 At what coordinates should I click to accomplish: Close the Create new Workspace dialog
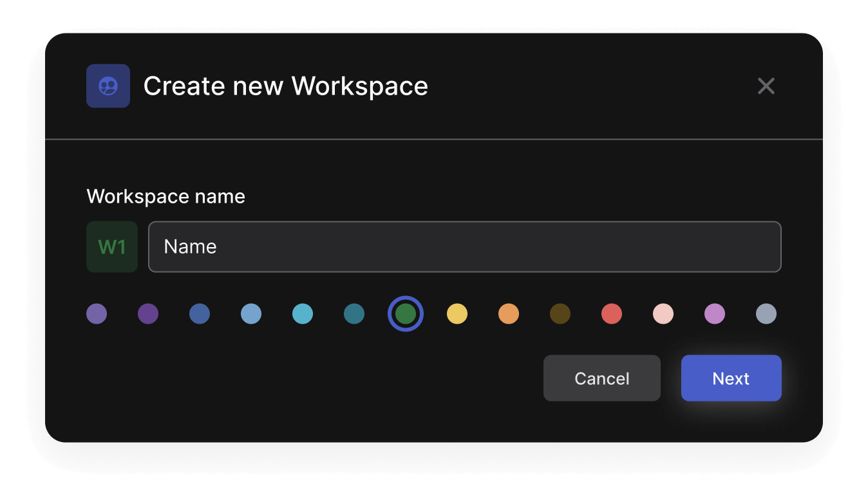[766, 86]
